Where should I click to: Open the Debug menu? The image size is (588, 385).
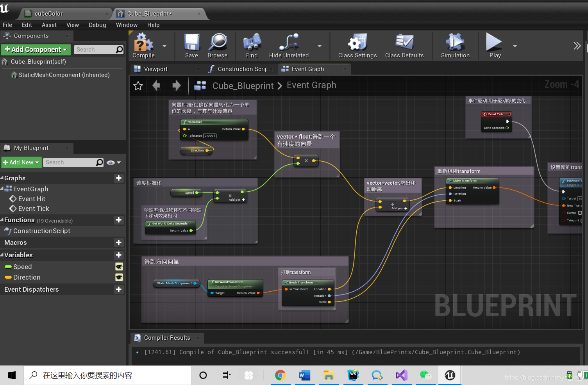coord(97,25)
